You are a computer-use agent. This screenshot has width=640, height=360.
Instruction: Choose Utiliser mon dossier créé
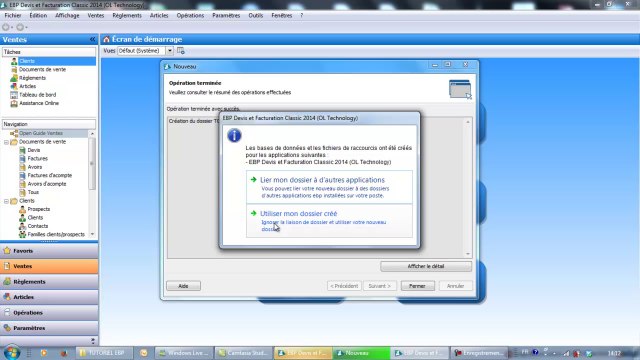329,220
